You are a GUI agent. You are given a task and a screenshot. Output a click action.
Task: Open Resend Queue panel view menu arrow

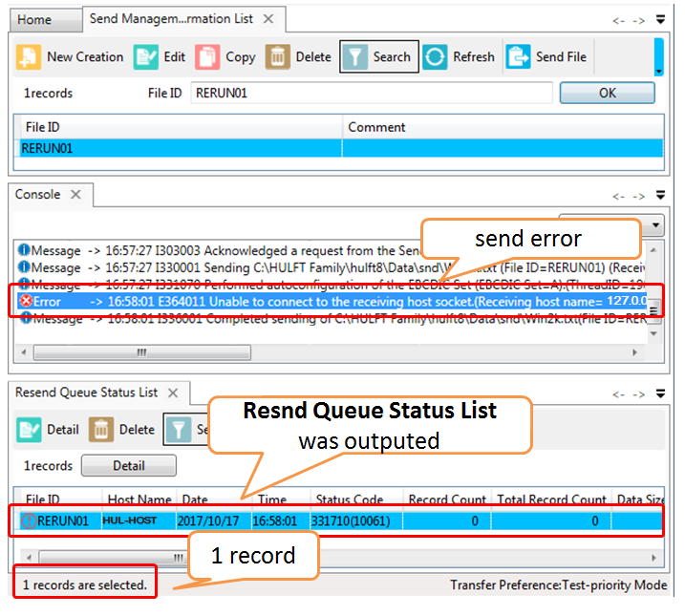point(658,393)
